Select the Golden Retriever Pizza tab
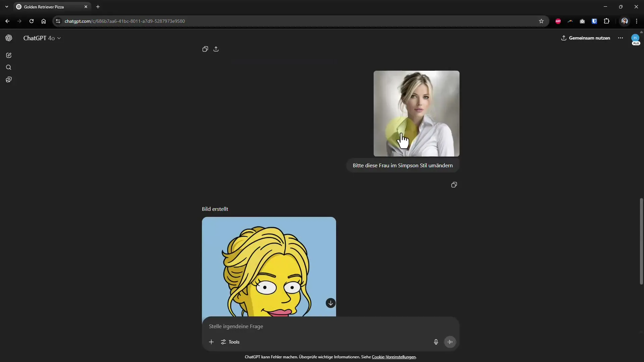The image size is (644, 362). pos(52,7)
